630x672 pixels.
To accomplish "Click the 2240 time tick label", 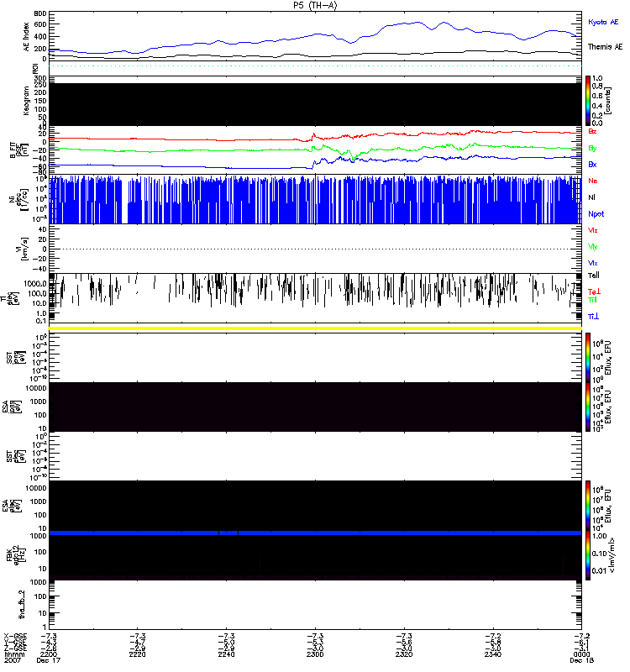I will pos(226,655).
